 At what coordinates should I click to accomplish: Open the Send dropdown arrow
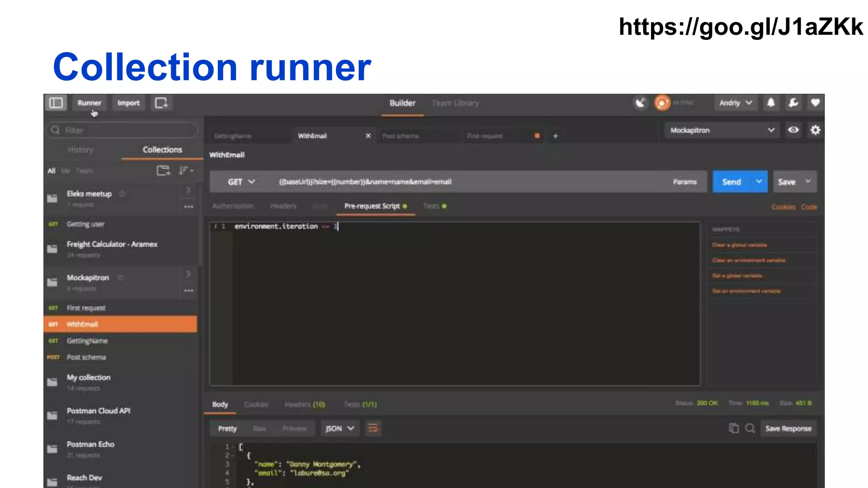pos(759,182)
